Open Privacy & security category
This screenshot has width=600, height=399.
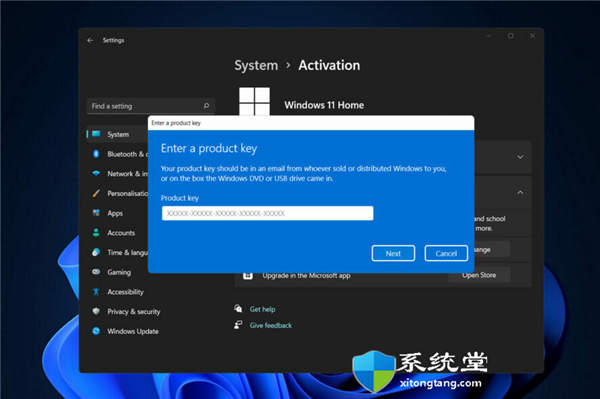134,312
